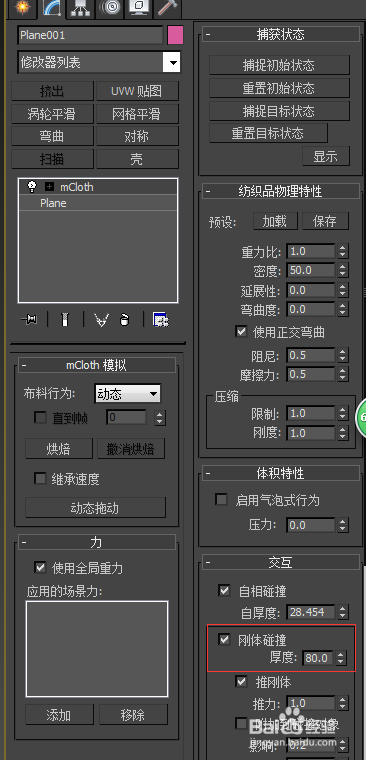Toggle Show End Result icon
This screenshot has width=366, height=760.
65,319
